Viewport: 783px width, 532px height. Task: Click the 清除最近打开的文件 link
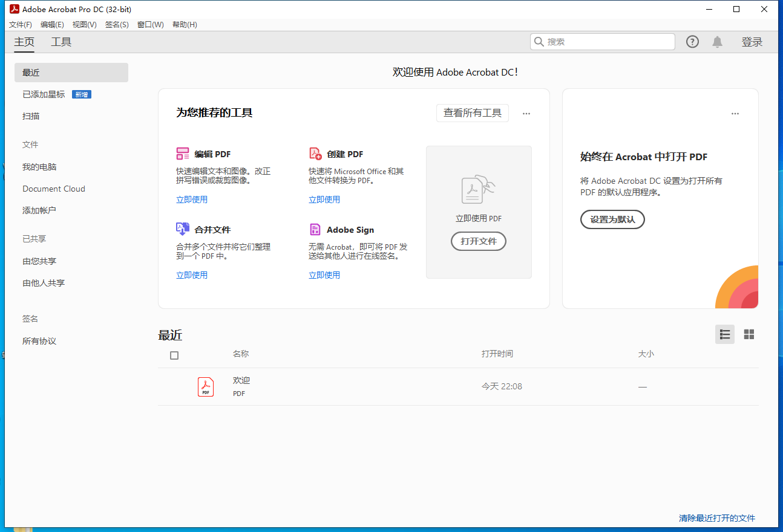click(x=717, y=518)
